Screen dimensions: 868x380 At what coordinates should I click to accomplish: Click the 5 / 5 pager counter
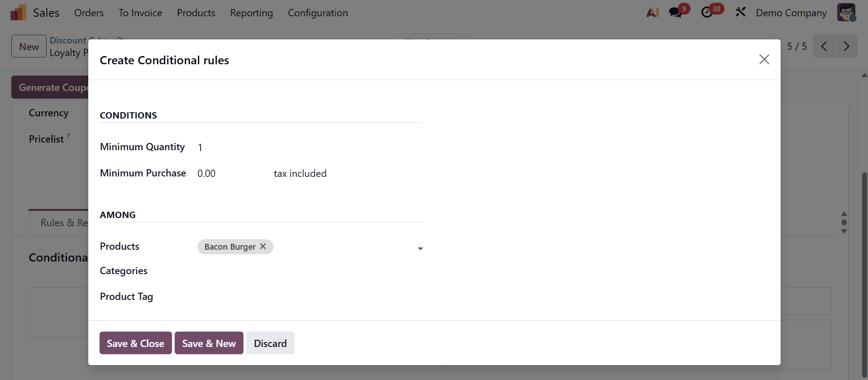tap(796, 46)
